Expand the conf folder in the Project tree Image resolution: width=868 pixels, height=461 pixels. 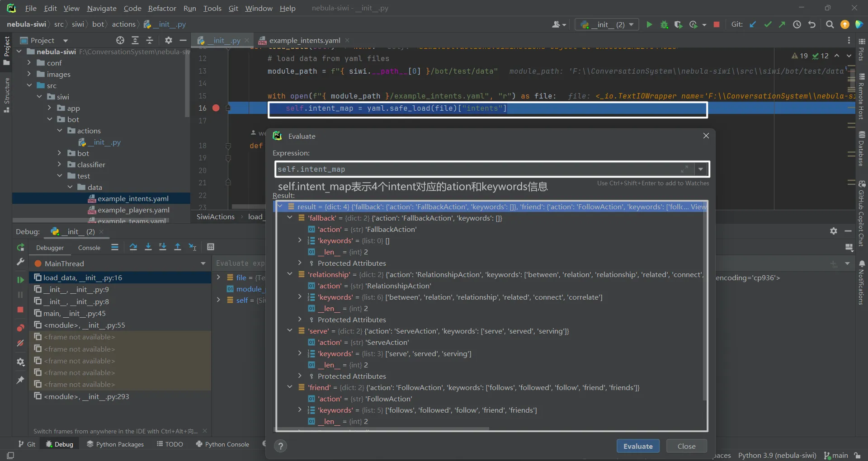[x=29, y=63]
